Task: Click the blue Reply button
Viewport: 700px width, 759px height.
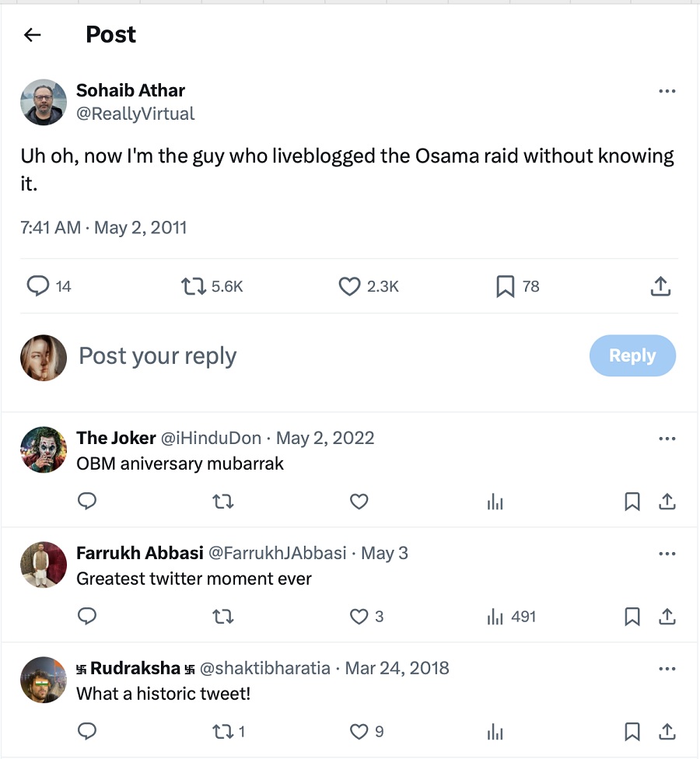Action: 632,355
